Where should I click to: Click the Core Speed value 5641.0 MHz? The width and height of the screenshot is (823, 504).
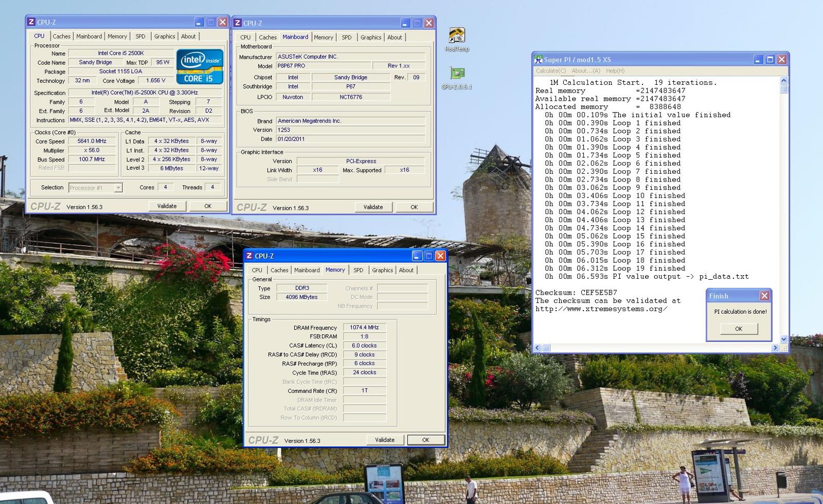[x=92, y=141]
